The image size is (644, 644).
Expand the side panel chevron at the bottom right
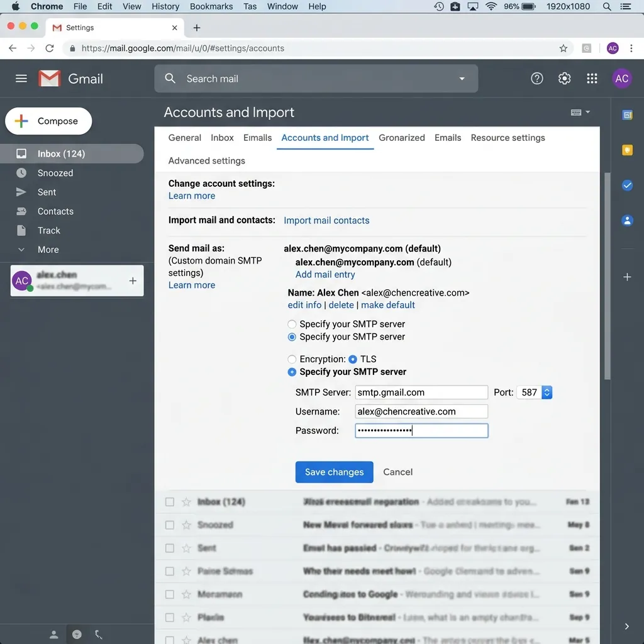coord(626,626)
